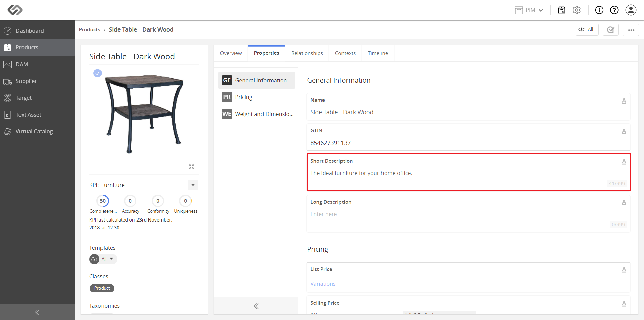Click the info icon in header
Viewport: 644px width, 320px height.
pyautogui.click(x=599, y=10)
